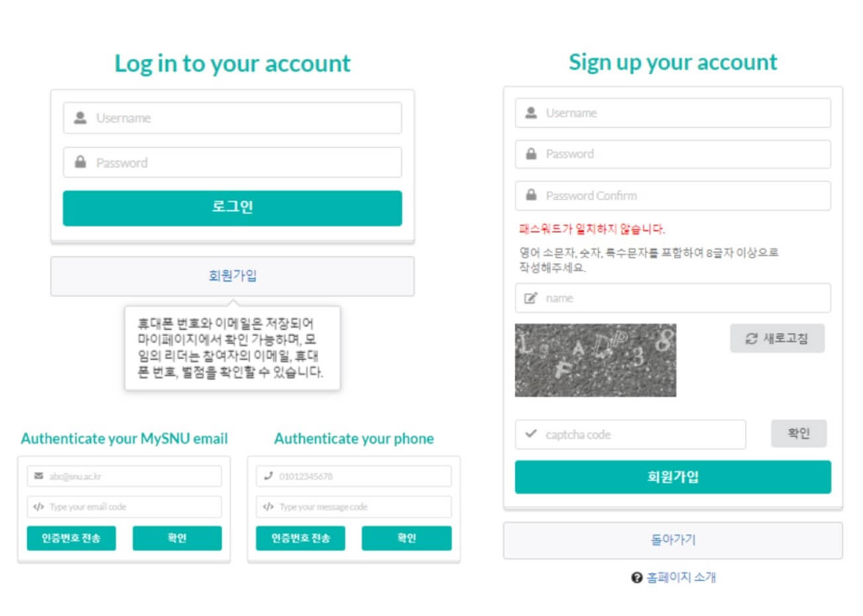Screen dimensions: 863x616
Task: Click the captcha image
Action: coord(595,360)
